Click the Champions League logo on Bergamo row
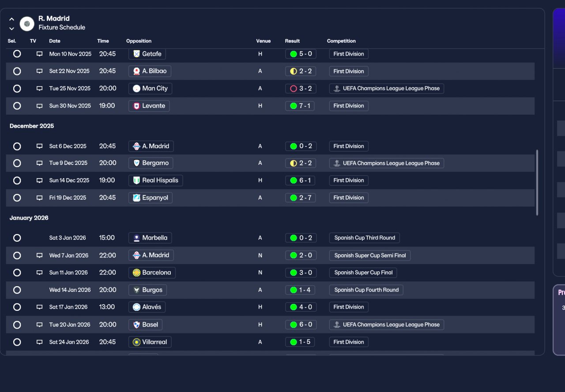Image resolution: width=565 pixels, height=392 pixels. click(337, 163)
